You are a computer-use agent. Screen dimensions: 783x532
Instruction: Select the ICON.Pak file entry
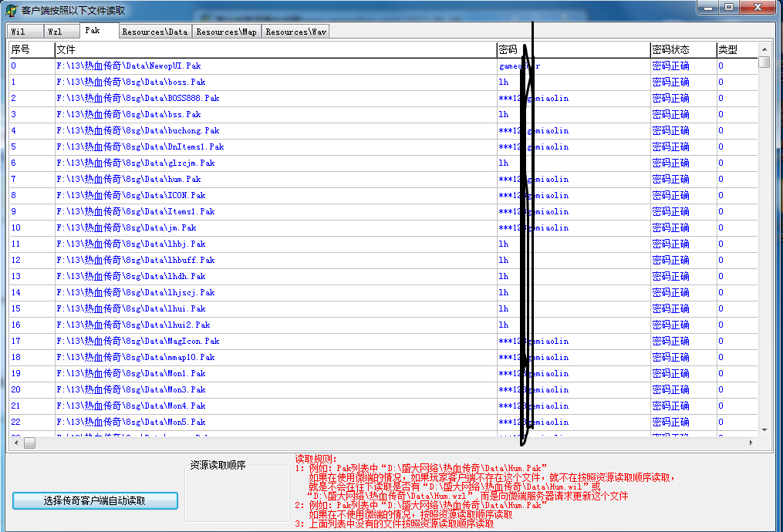point(131,195)
